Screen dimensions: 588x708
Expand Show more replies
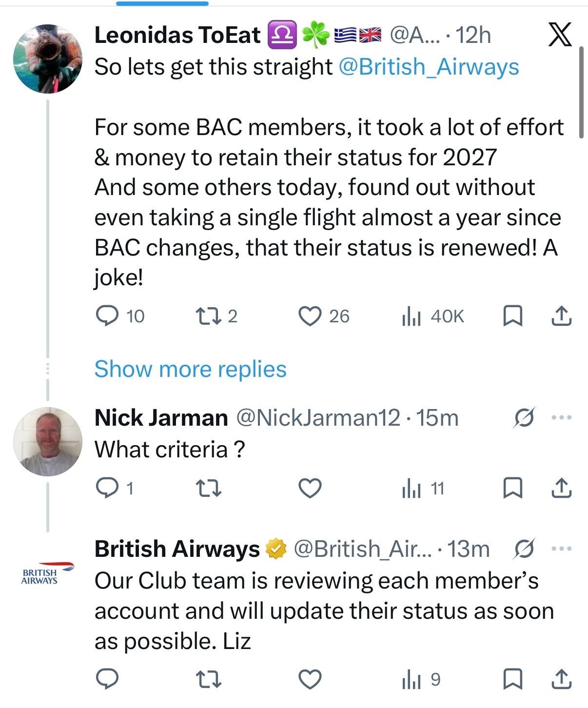pos(190,369)
